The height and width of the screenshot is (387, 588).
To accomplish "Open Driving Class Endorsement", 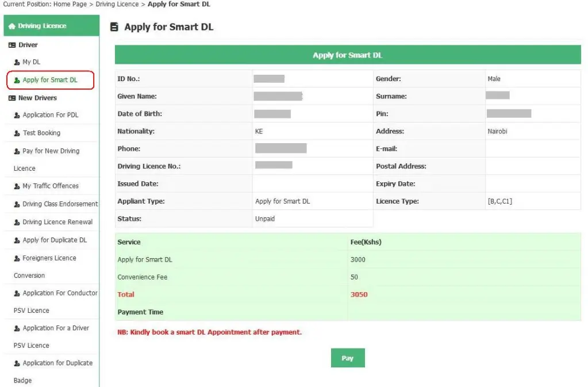I will pos(60,204).
